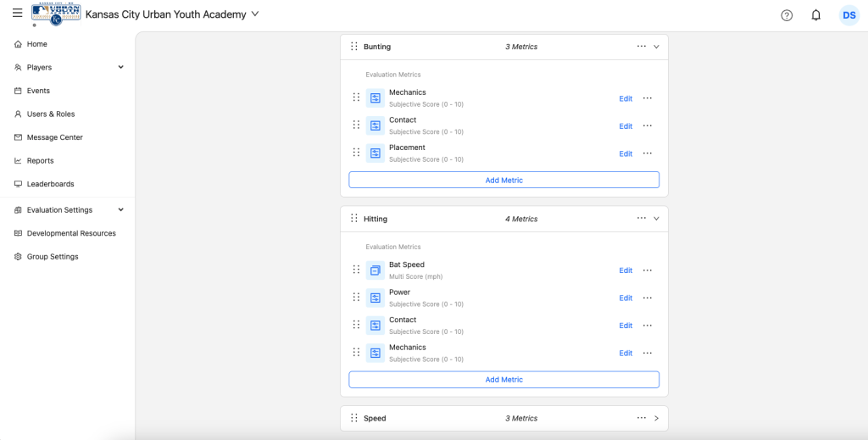Open Message Center from sidebar
The image size is (868, 440).
[54, 137]
